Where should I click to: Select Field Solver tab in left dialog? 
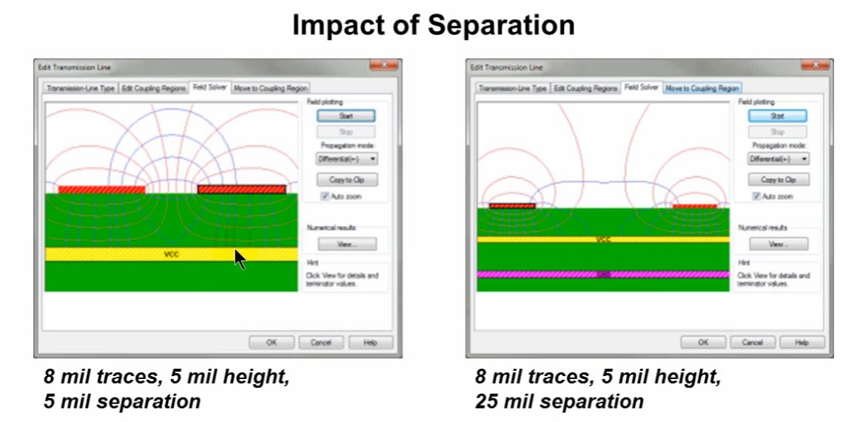(209, 87)
